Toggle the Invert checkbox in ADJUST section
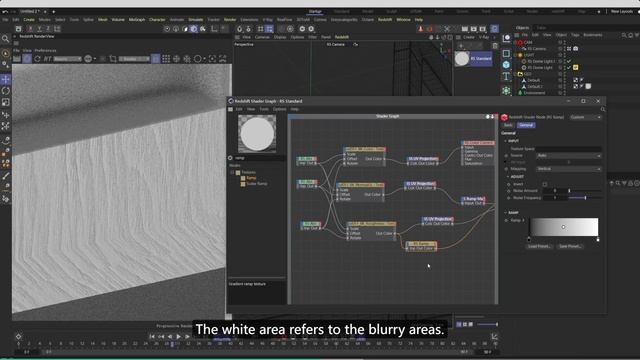This screenshot has height=360, width=640. click(x=545, y=184)
